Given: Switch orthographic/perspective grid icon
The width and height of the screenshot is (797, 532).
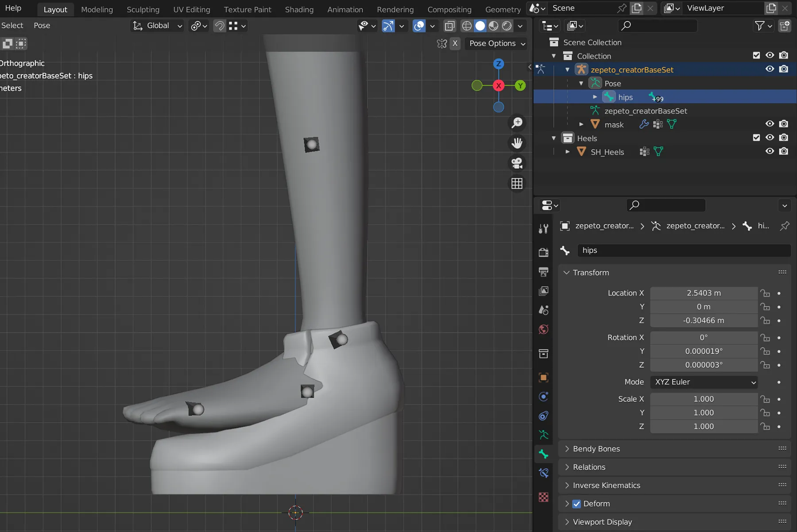Looking at the screenshot, I should click(x=517, y=183).
